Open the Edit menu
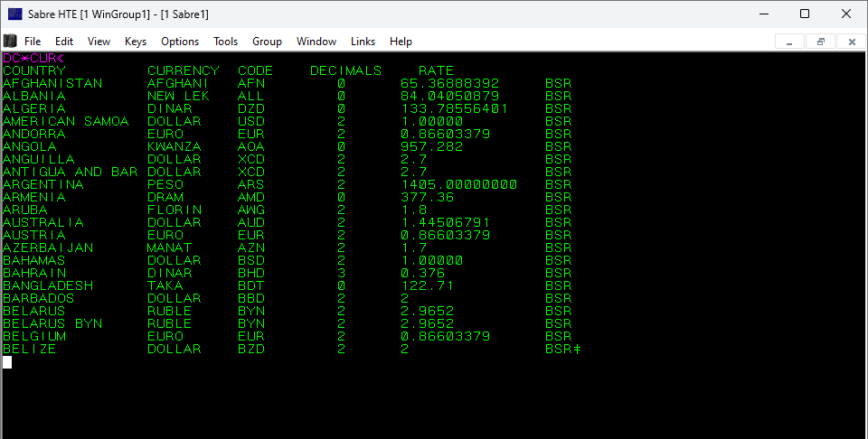This screenshot has width=868, height=439. pos(64,42)
